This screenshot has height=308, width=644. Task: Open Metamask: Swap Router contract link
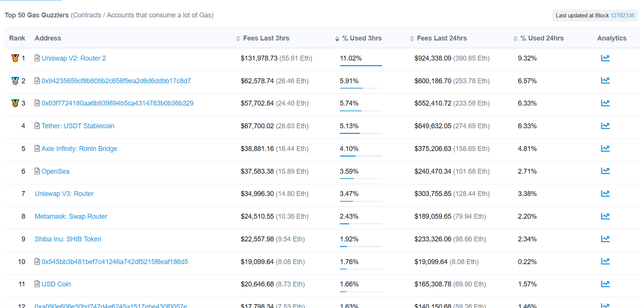71,216
